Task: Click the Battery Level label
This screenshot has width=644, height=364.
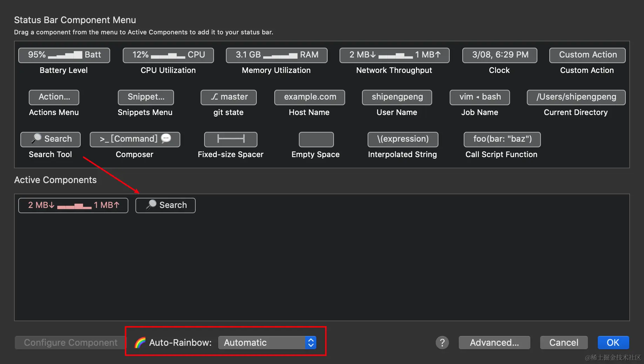Action: click(63, 70)
